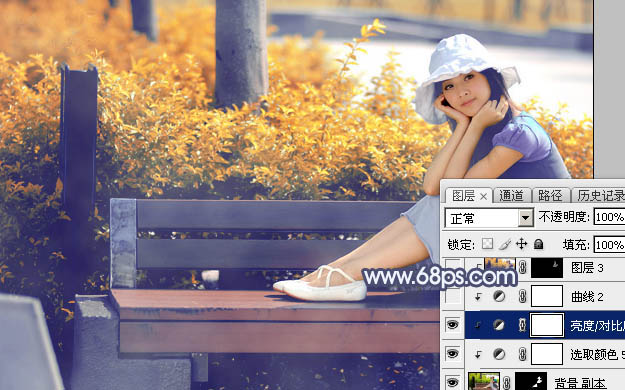Hide the 亮度/对比度 layer eye
Viewport: 625px width, 390px height.
pos(452,325)
